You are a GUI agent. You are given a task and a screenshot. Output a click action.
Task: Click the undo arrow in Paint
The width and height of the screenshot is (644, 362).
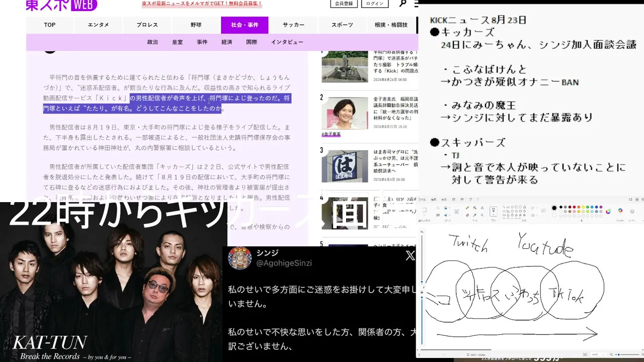(x=470, y=199)
